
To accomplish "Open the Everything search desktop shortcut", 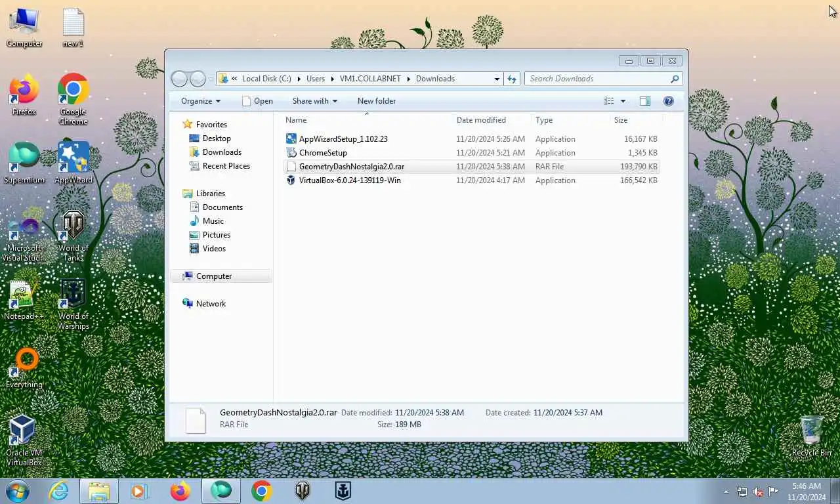I will pos(24,369).
